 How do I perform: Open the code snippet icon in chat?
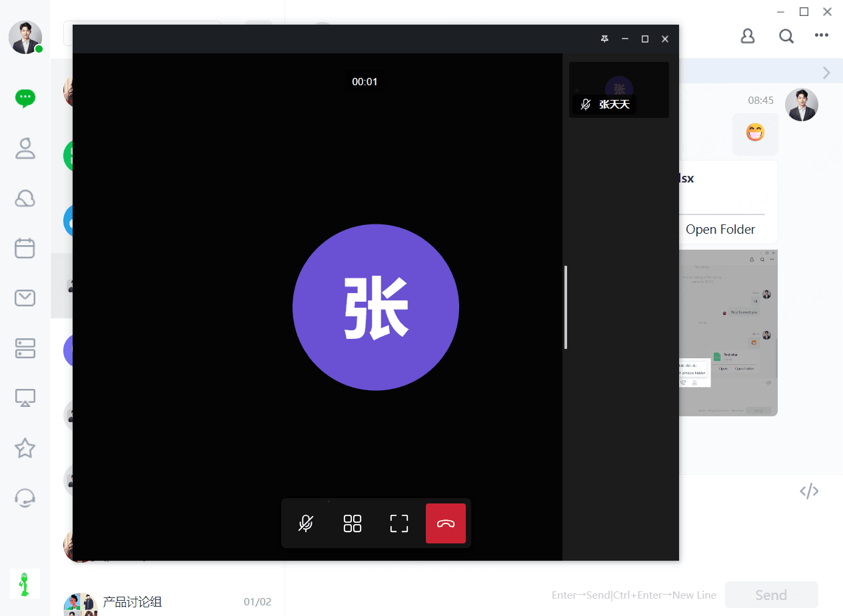coord(809,491)
